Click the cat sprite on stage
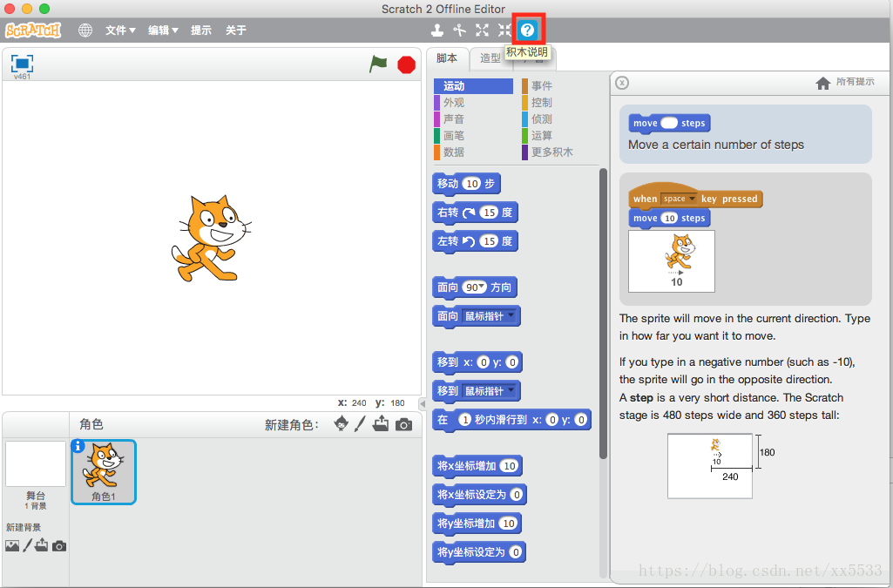 (211, 239)
